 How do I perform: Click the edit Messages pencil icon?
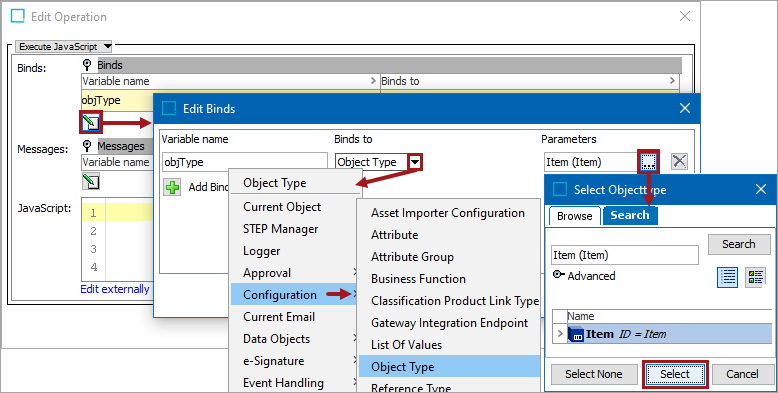click(91, 181)
